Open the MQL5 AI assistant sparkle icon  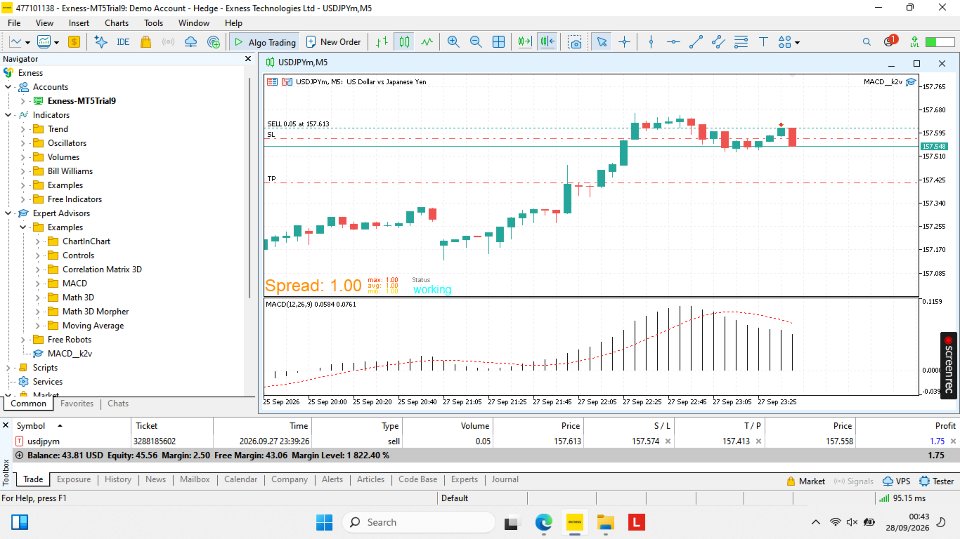[101, 42]
